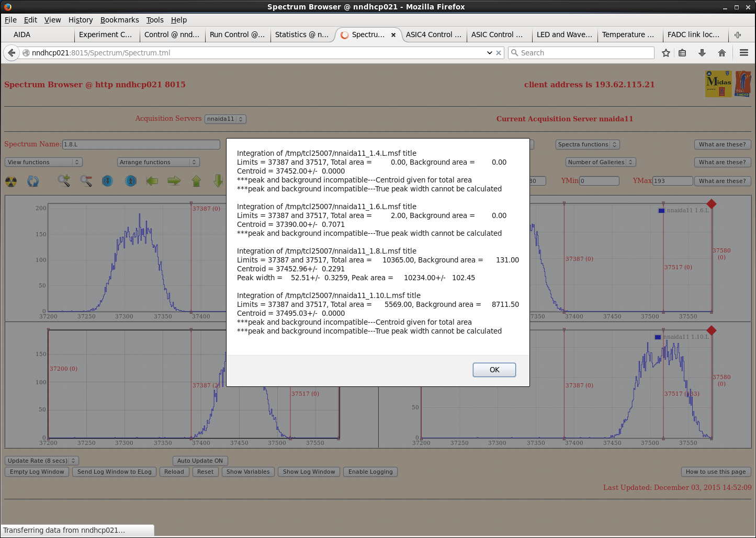Click the blue double up-arrow icon
The width and height of the screenshot is (756, 538).
[131, 181]
